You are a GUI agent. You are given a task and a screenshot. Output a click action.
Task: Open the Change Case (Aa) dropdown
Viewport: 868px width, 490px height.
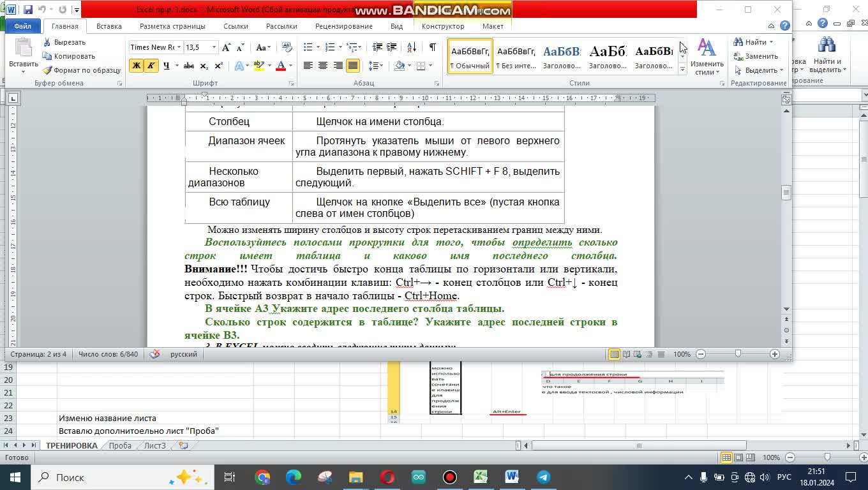tap(263, 47)
